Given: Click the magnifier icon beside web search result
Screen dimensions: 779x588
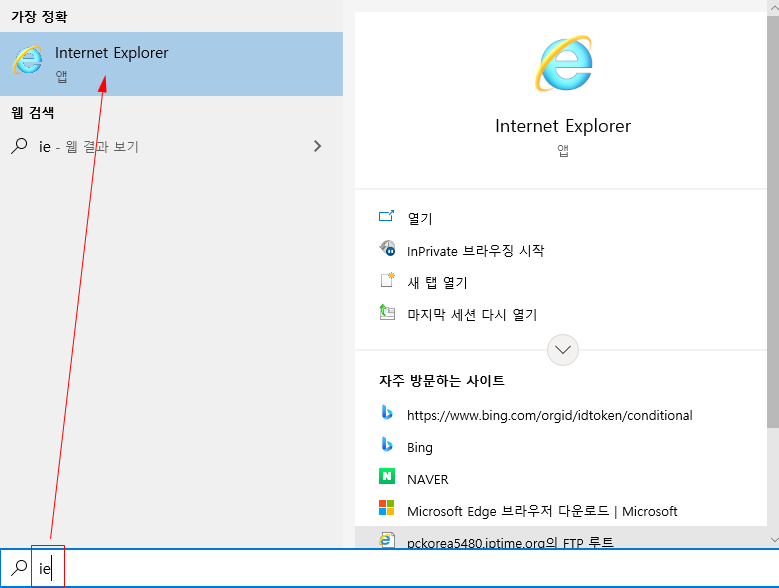Looking at the screenshot, I should (19, 146).
